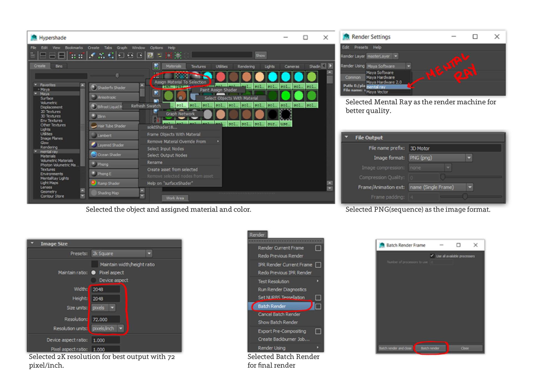
Task: Click graph materials on selected objects icon
Action: point(111,55)
